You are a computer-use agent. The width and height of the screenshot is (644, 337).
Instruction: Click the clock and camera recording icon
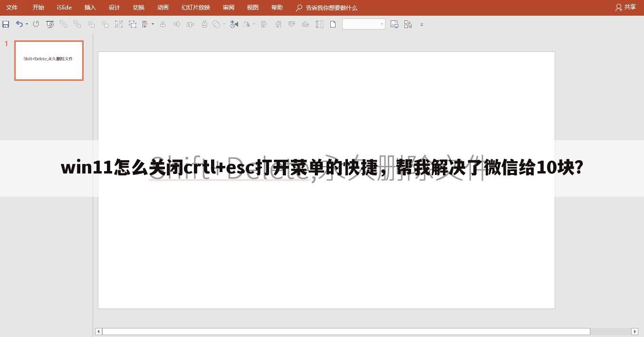234,24
